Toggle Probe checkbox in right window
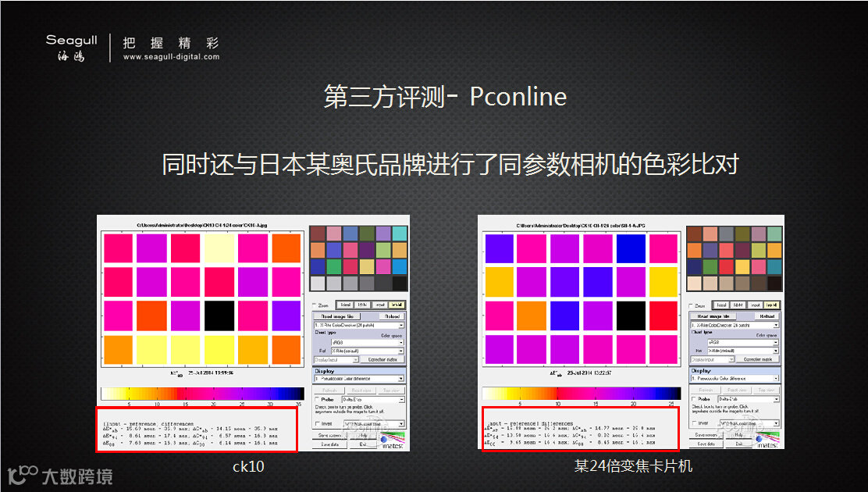Viewport: 868px width, 492px height. [x=694, y=399]
